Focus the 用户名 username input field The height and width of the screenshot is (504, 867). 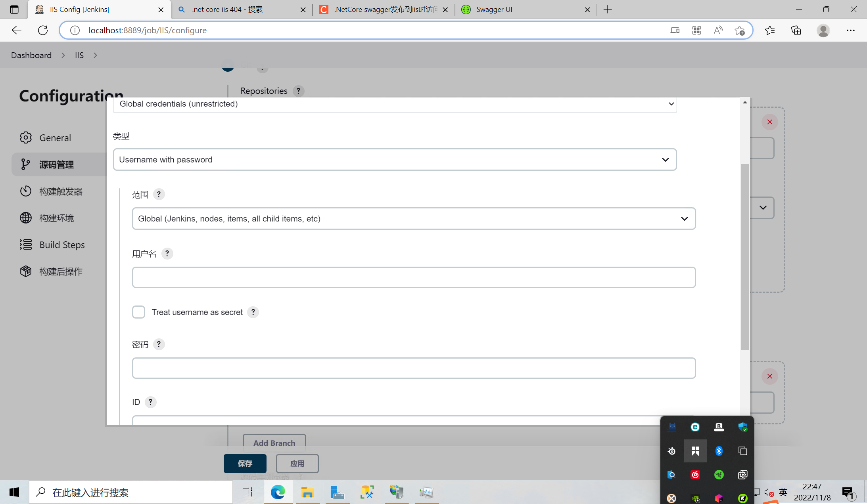pos(414,277)
